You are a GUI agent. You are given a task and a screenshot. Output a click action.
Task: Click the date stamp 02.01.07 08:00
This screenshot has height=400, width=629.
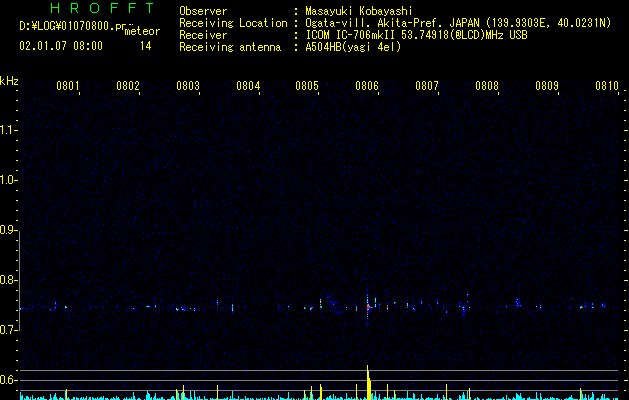[61, 46]
